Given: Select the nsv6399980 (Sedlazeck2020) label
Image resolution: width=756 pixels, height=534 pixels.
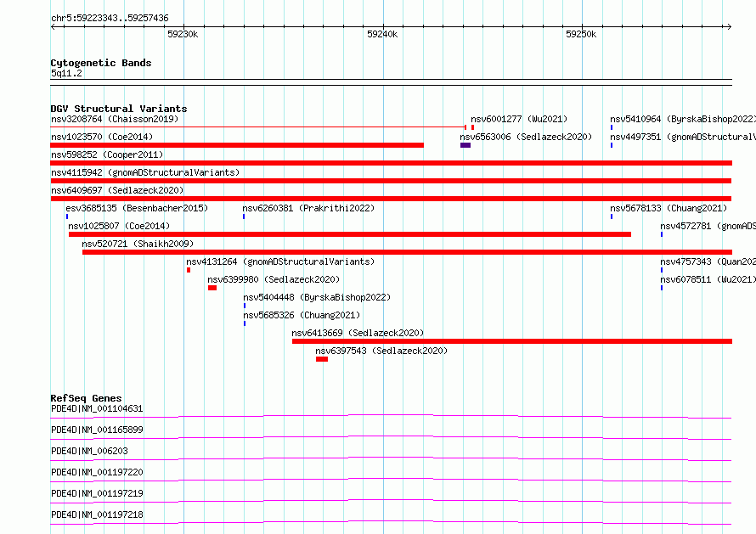Looking at the screenshot, I should (274, 279).
